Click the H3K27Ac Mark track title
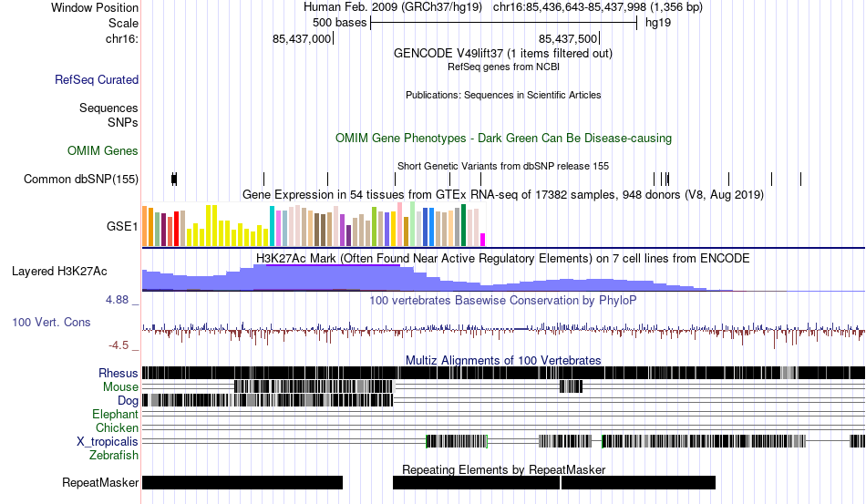 coord(502,258)
